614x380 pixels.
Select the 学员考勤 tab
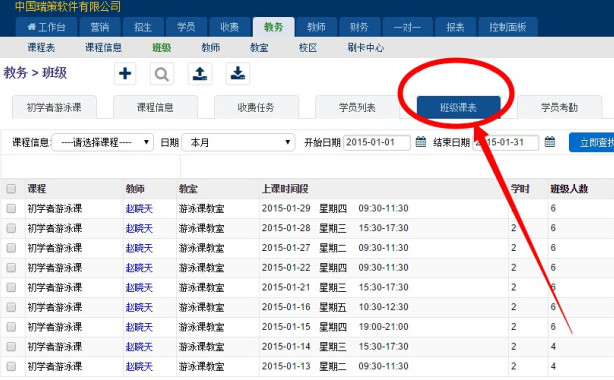click(560, 107)
